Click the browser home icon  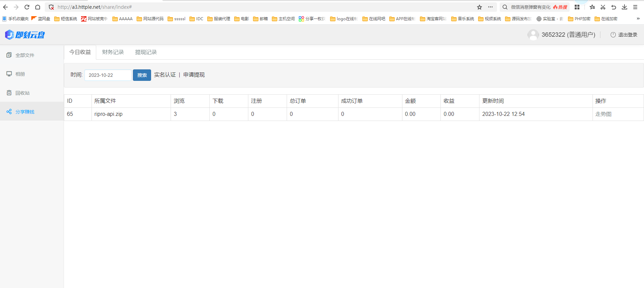coord(38,7)
